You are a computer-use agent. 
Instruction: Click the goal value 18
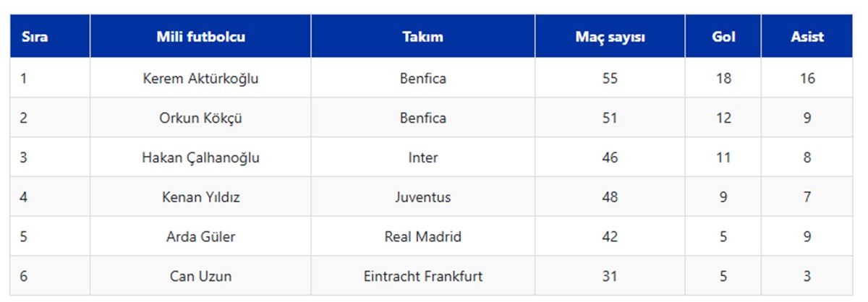(x=723, y=79)
